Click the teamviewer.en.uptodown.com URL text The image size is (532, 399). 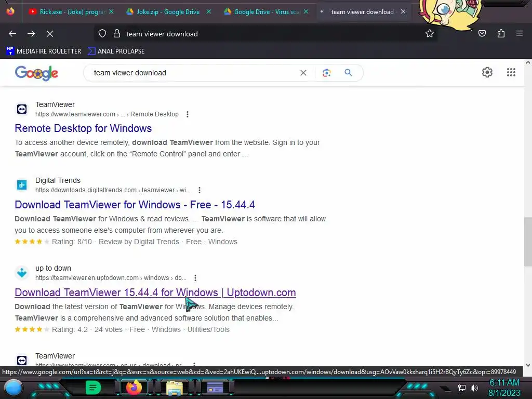(x=111, y=278)
